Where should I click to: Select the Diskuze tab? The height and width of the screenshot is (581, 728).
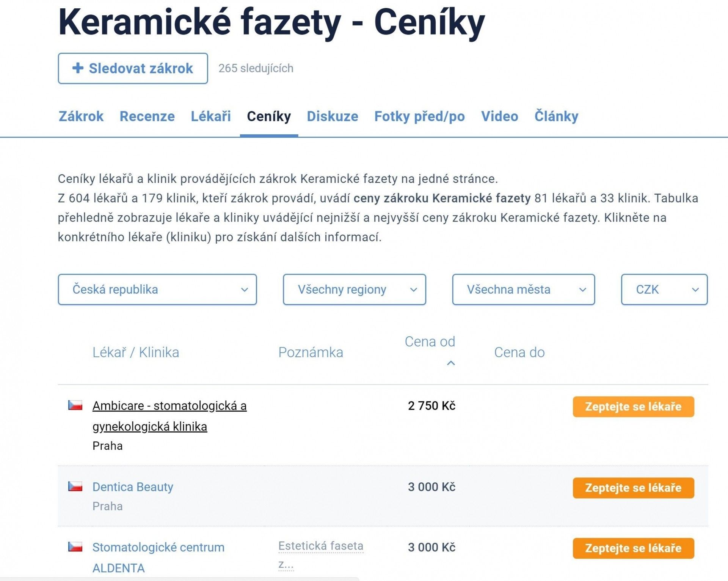click(333, 116)
